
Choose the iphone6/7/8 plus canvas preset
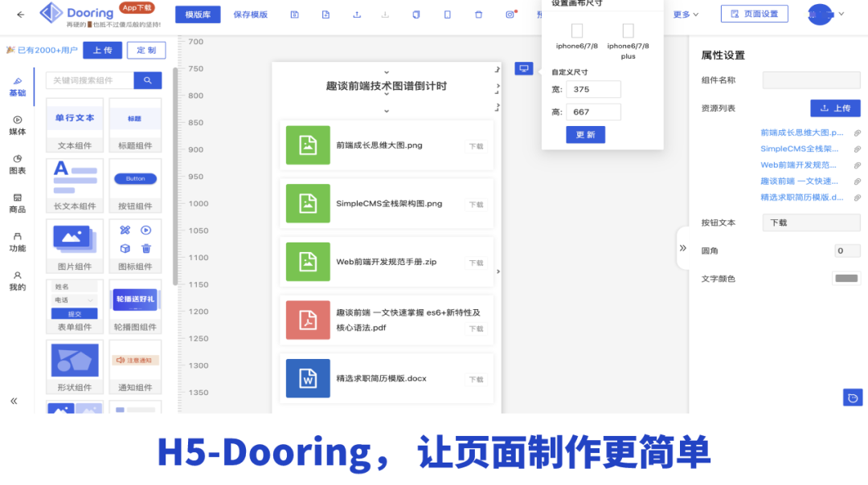pos(628,41)
